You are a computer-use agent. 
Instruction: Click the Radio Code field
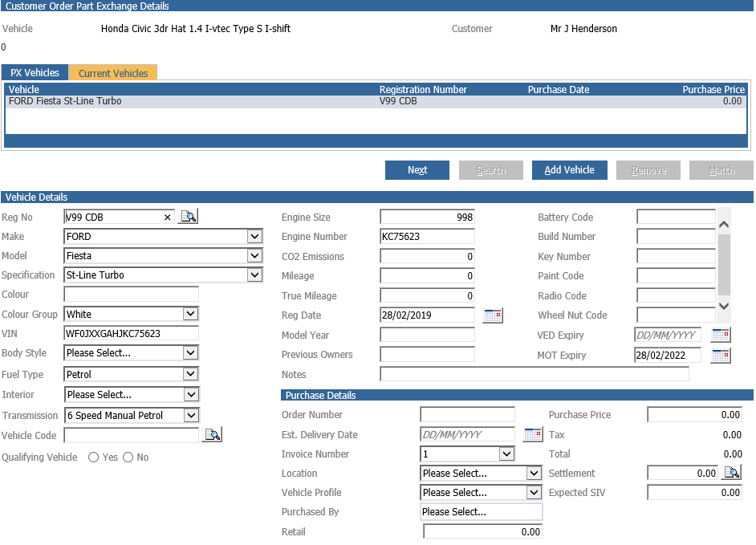pos(676,295)
